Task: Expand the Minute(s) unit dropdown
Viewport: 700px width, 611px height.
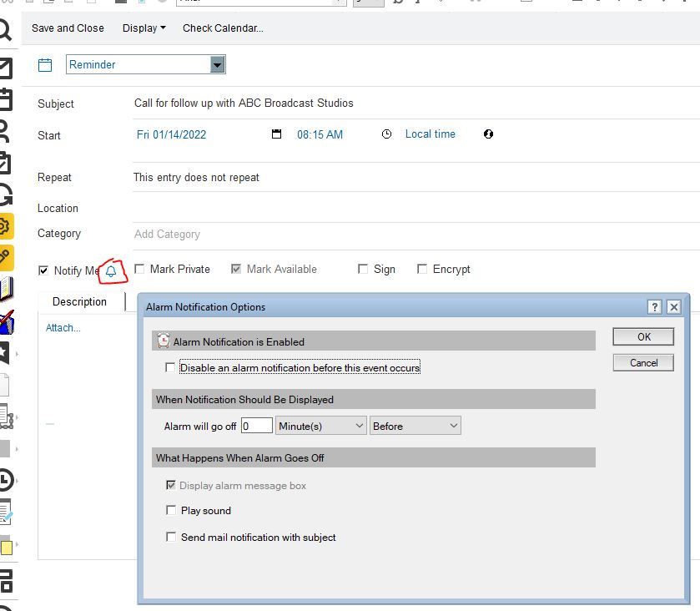Action: [321, 426]
